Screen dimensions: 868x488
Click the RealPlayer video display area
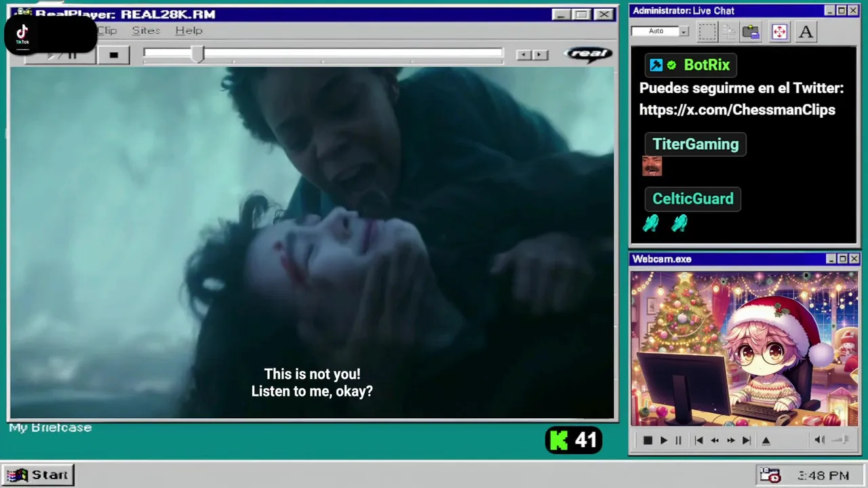[x=312, y=243]
